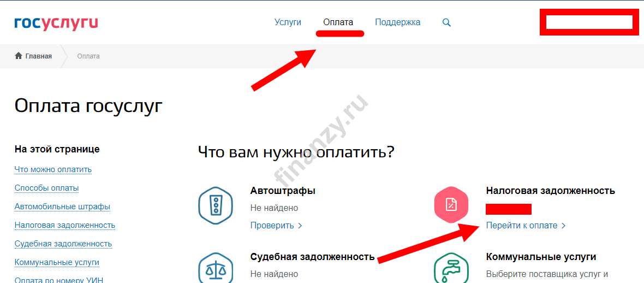
Task: Click the water tap Коммунальные услуги icon
Action: point(451,269)
